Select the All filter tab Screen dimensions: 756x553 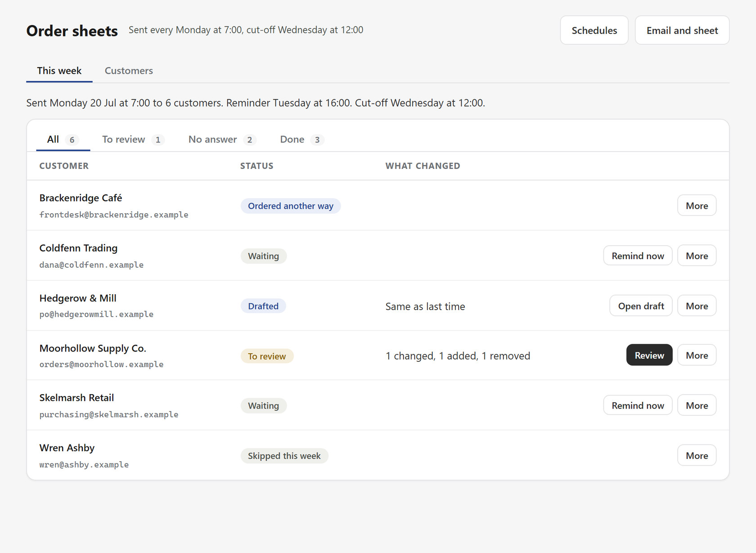(x=63, y=139)
